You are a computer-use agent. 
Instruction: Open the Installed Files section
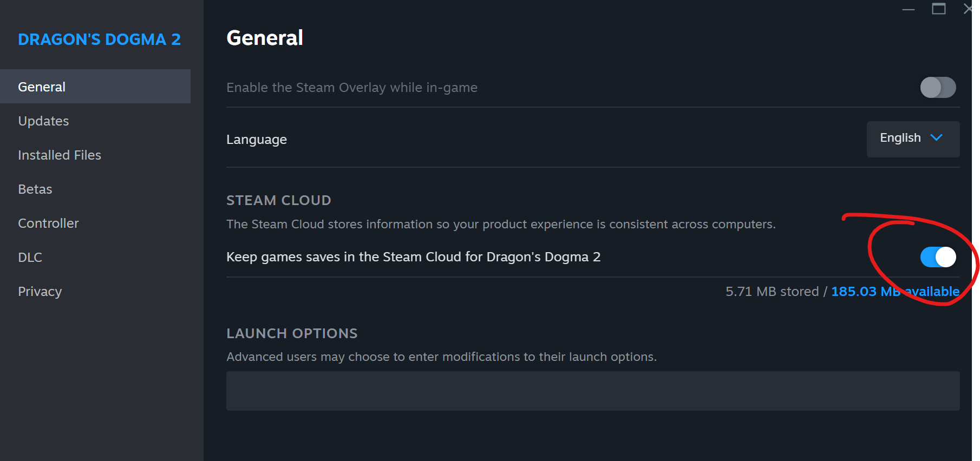[60, 155]
